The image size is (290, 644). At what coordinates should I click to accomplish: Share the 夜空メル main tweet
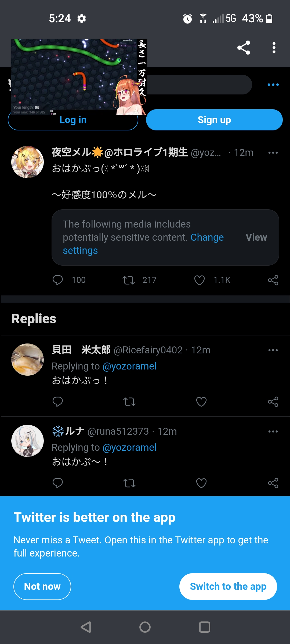pyautogui.click(x=273, y=280)
